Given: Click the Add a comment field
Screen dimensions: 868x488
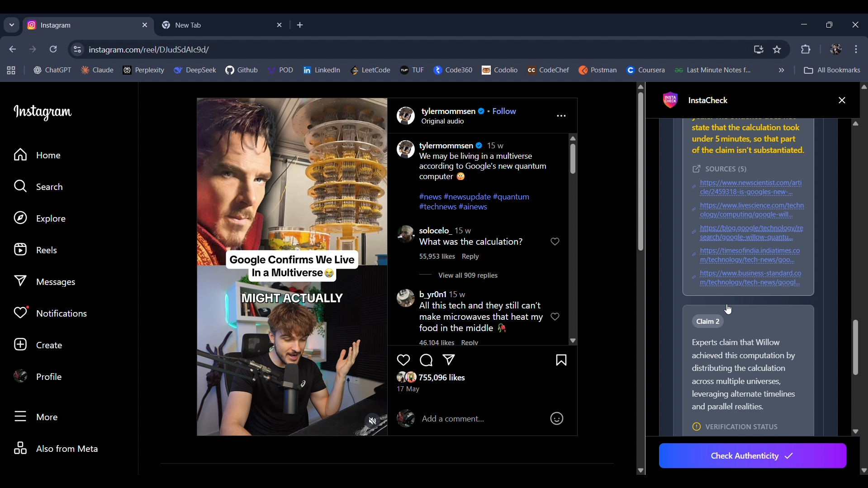Looking at the screenshot, I should [x=481, y=419].
